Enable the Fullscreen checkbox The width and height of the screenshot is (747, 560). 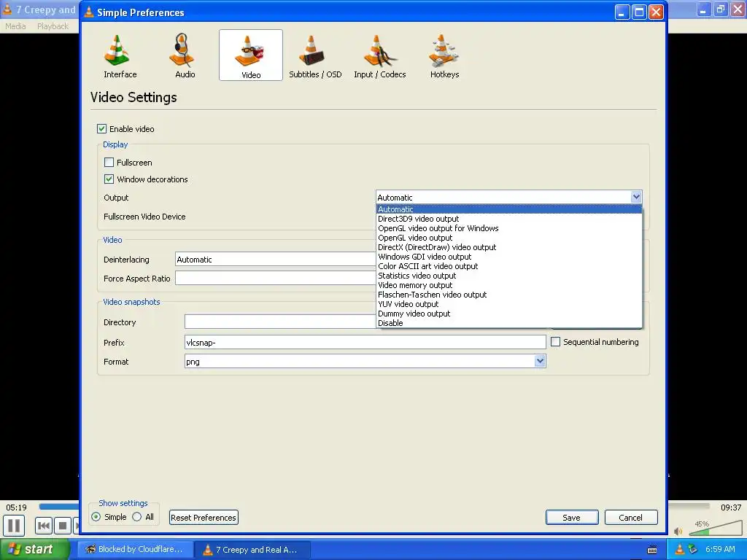tap(109, 163)
